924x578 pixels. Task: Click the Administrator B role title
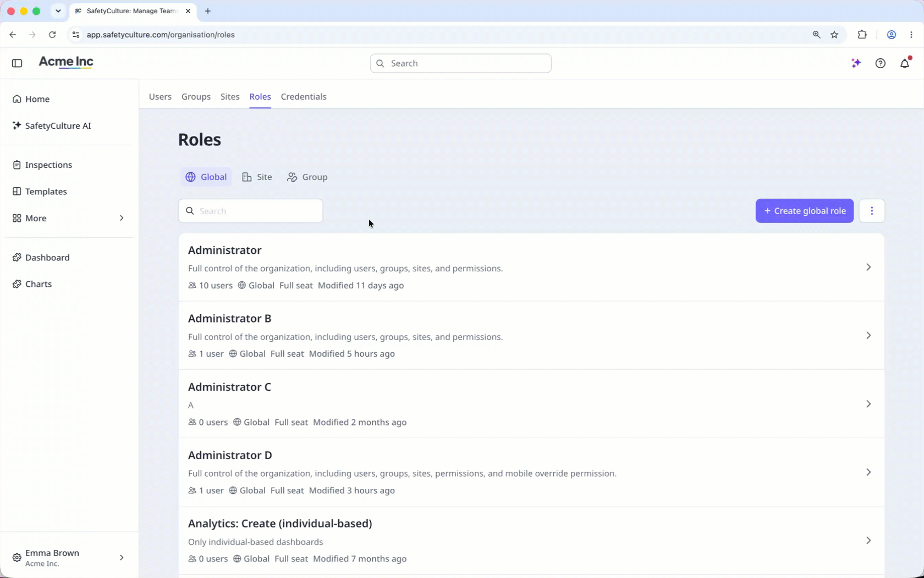click(229, 319)
